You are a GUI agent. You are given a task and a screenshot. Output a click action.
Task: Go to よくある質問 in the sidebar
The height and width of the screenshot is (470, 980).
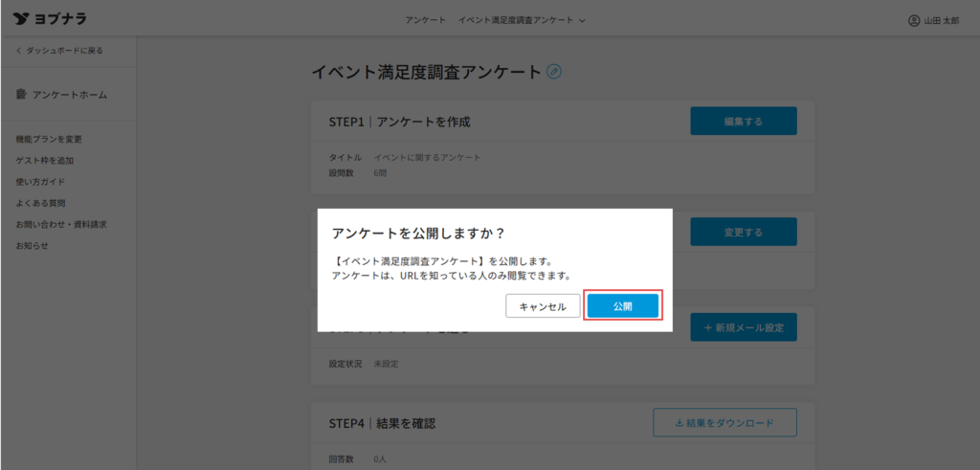point(40,203)
